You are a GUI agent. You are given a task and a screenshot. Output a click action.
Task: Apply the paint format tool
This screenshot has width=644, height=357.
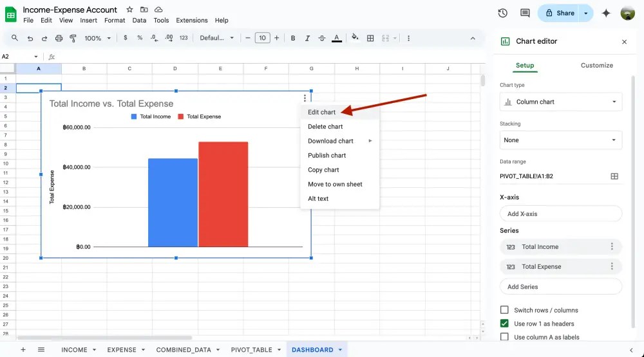click(x=73, y=39)
